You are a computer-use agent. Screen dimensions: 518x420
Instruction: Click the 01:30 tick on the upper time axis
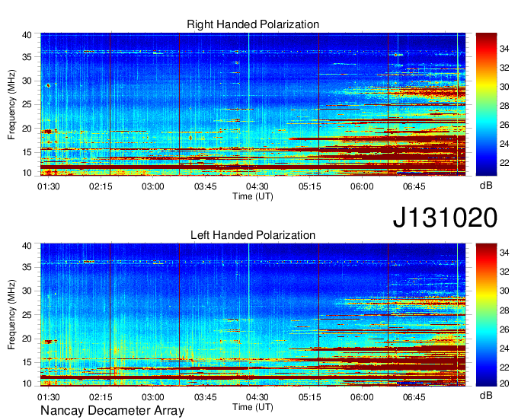49,186
